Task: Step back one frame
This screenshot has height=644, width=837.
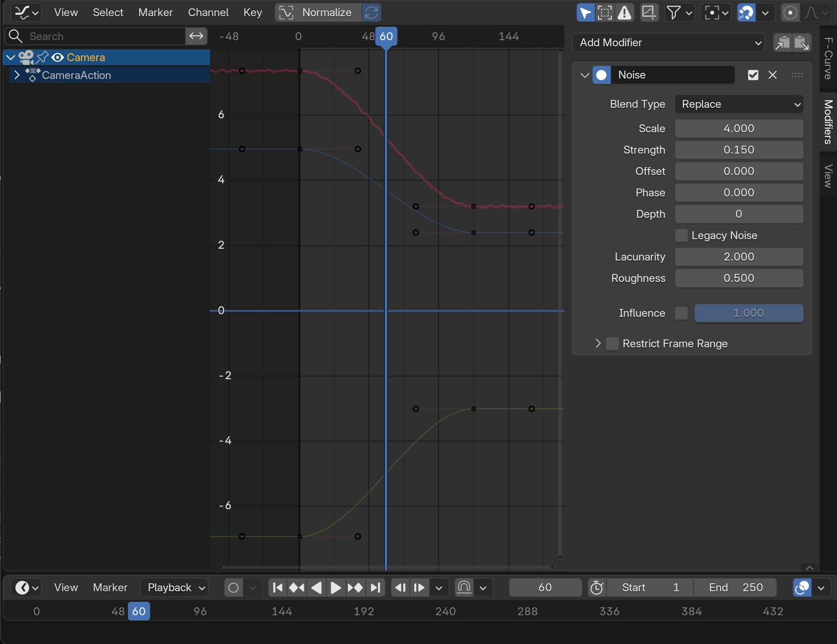Action: coord(400,588)
